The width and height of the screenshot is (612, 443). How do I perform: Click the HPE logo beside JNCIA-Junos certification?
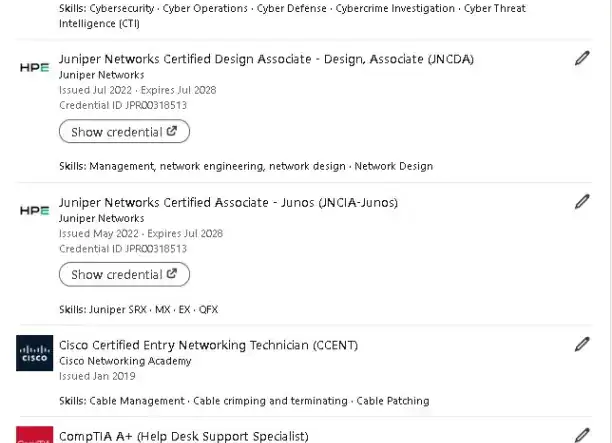point(35,211)
